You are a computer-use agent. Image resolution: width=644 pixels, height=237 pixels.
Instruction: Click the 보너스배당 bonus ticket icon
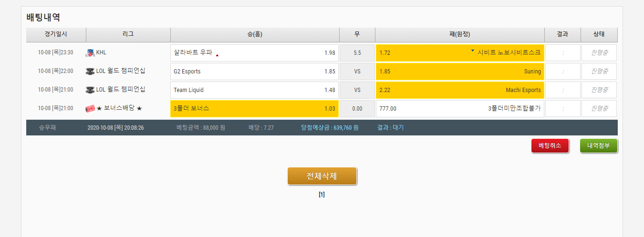90,109
